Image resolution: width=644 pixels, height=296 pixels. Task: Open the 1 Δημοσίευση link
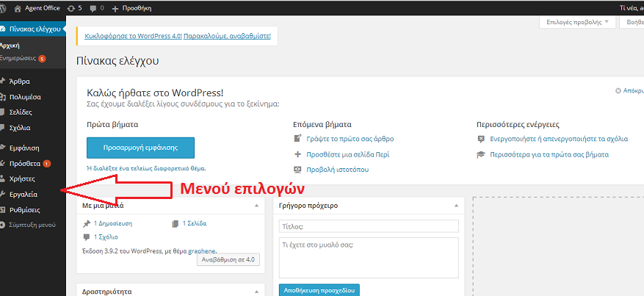pyautogui.click(x=113, y=224)
